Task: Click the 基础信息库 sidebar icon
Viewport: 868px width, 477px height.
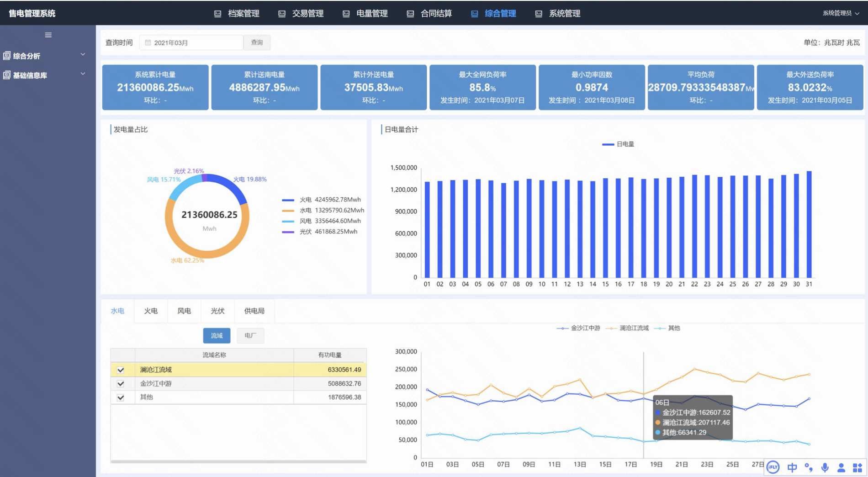Action: [x=7, y=75]
